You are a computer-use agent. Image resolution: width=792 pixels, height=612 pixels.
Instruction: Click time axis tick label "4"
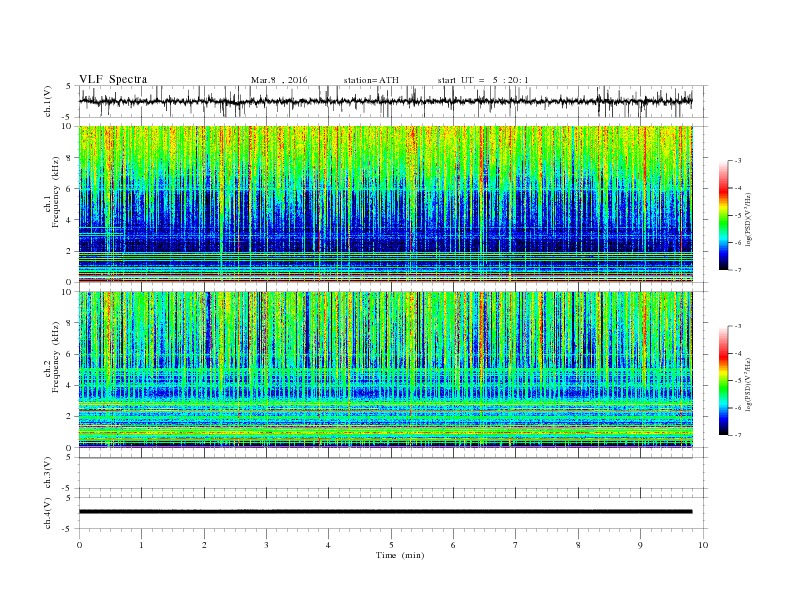[x=328, y=545]
